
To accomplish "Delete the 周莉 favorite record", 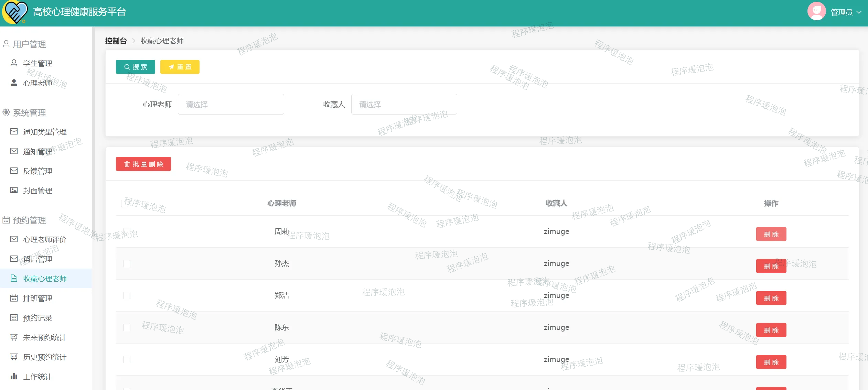I will tap(771, 235).
